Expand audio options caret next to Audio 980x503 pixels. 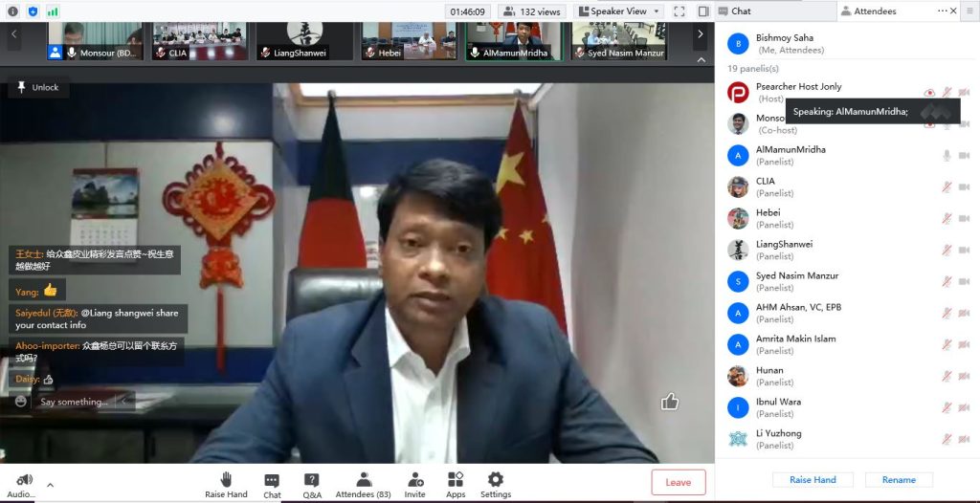(51, 485)
